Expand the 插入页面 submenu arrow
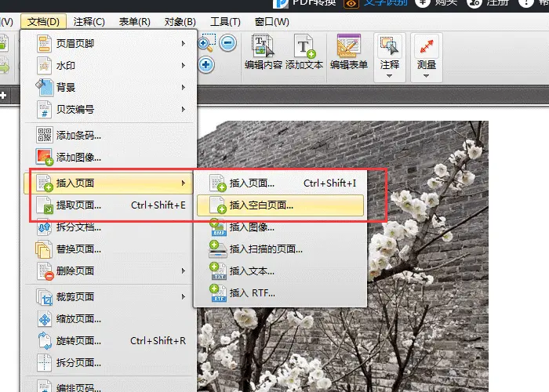 (x=184, y=183)
